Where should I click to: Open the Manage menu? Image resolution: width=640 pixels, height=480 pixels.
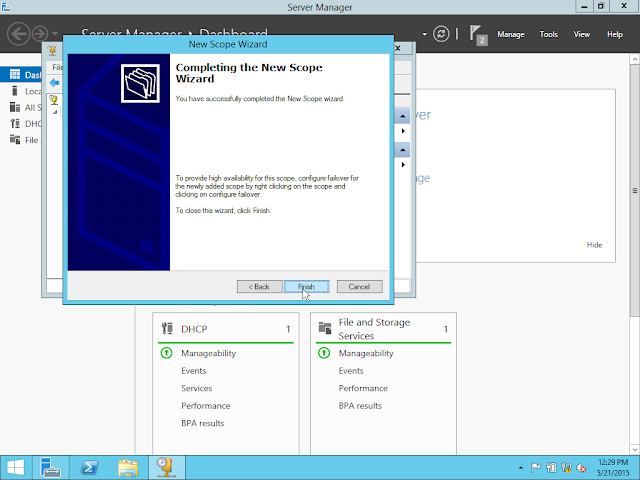(511, 34)
